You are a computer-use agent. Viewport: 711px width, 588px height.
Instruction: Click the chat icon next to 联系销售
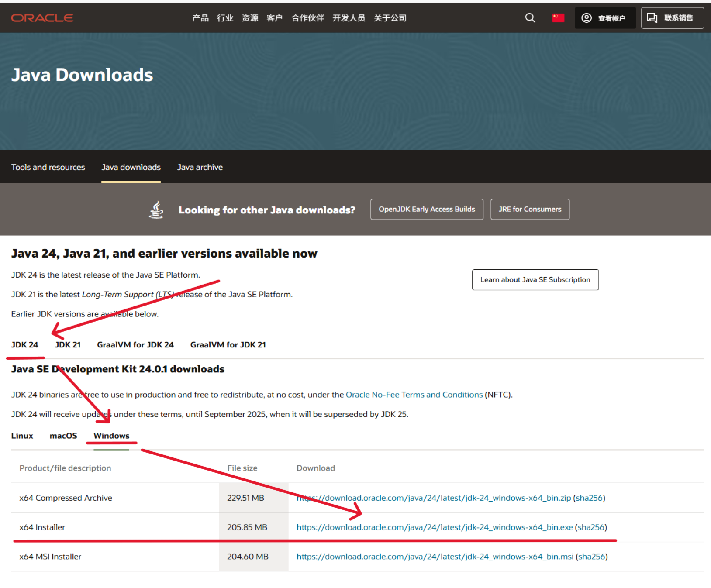click(x=652, y=17)
